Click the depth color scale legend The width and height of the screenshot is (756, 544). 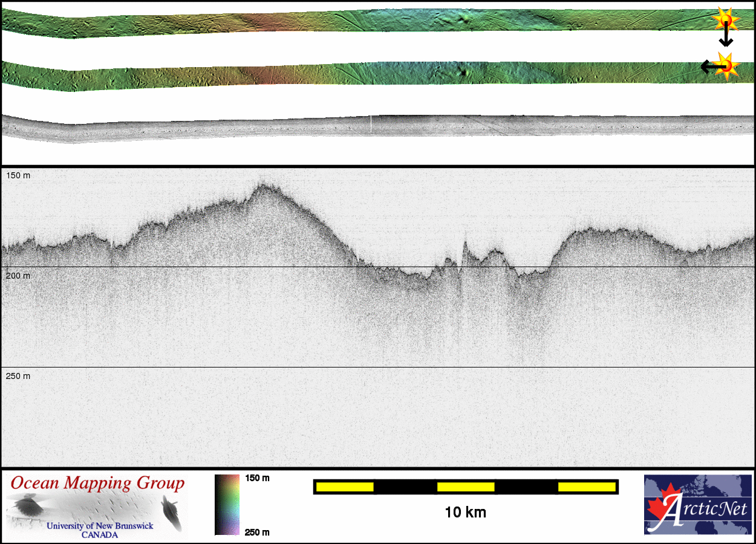[227, 505]
